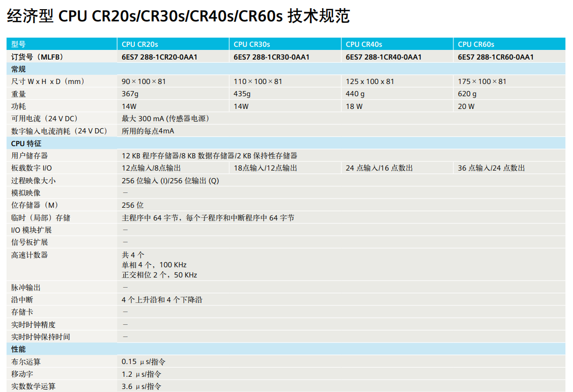Image resolution: width=573 pixels, height=392 pixels.
Task: Click power value 20 W
Action: [466, 106]
